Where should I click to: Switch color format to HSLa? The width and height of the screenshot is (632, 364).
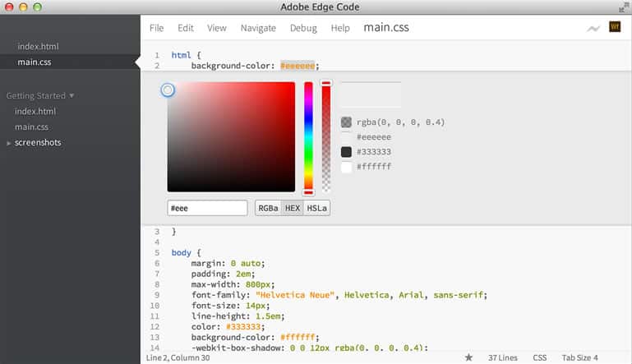pos(316,208)
